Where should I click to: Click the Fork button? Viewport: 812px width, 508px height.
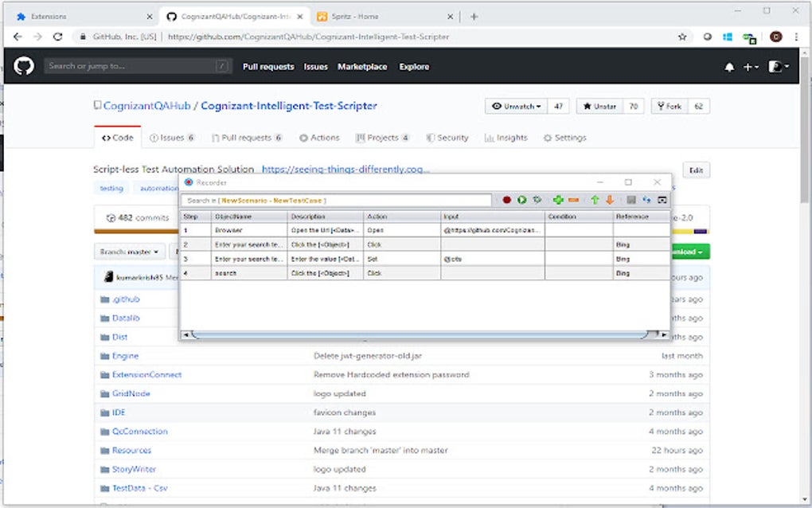pyautogui.click(x=668, y=106)
